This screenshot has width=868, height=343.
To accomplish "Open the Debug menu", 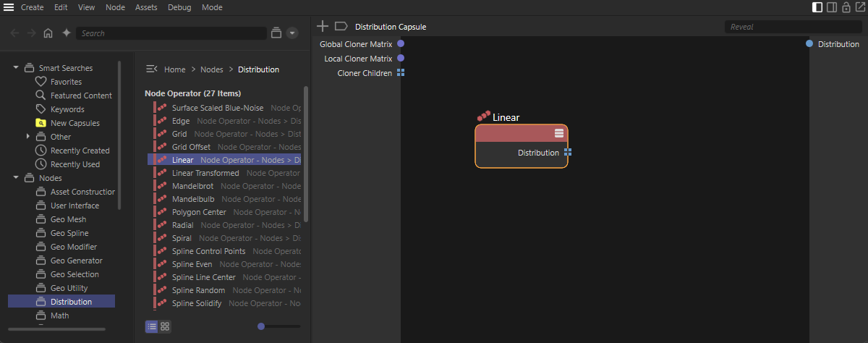I will point(179,7).
